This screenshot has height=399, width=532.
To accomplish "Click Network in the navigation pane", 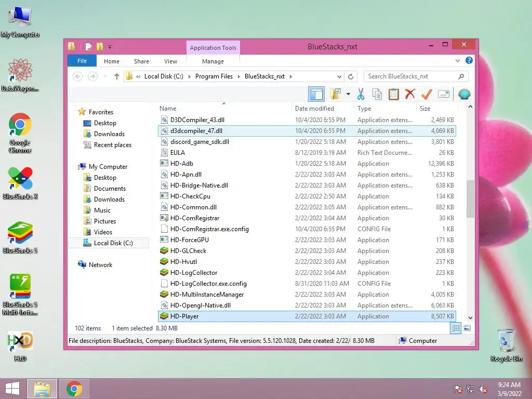I will [100, 264].
